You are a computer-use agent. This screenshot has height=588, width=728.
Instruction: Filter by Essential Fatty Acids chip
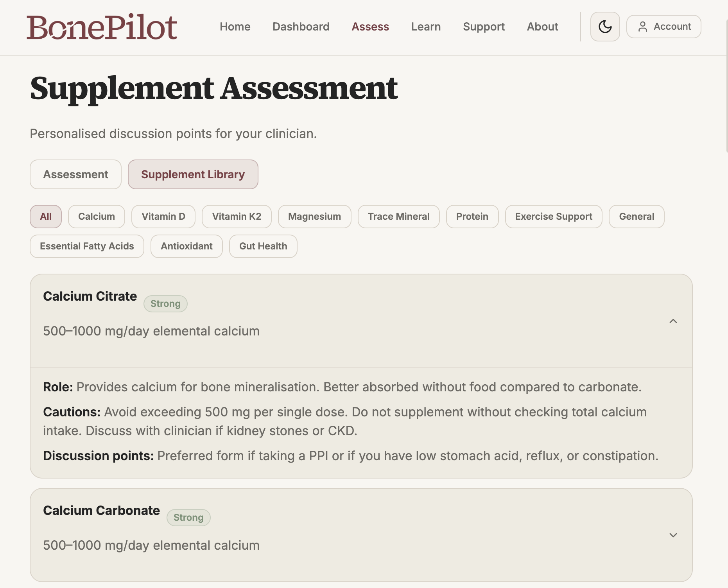tap(87, 246)
